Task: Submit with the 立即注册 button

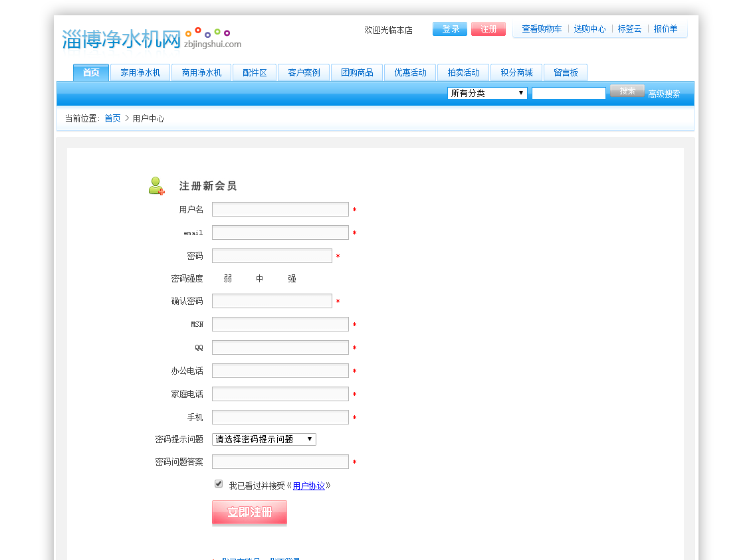Action: 250,512
